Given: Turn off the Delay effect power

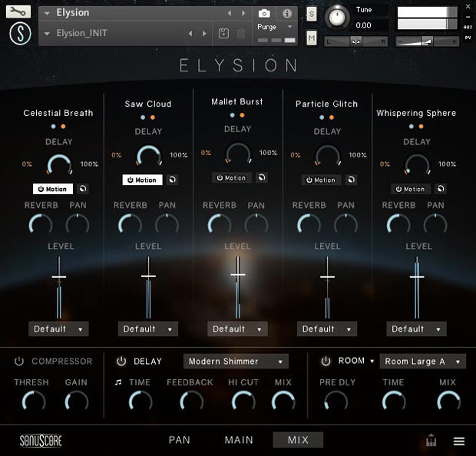Looking at the screenshot, I should coord(121,362).
